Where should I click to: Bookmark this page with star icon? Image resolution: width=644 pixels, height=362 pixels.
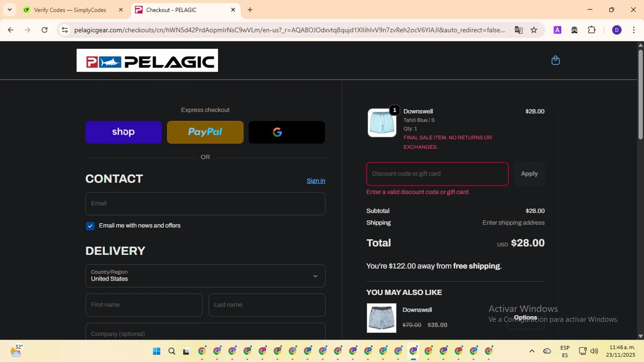[x=534, y=30]
